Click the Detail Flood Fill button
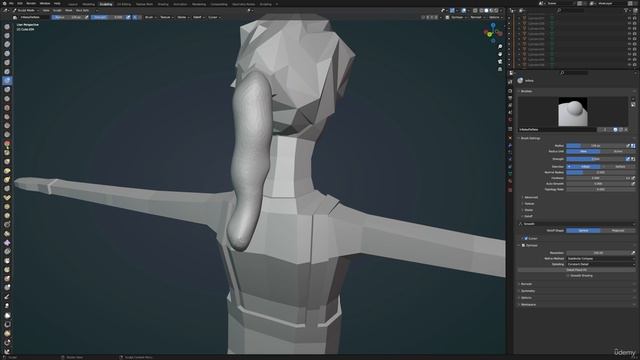Screen dimensions: 640x360 pyautogui.click(x=576, y=270)
